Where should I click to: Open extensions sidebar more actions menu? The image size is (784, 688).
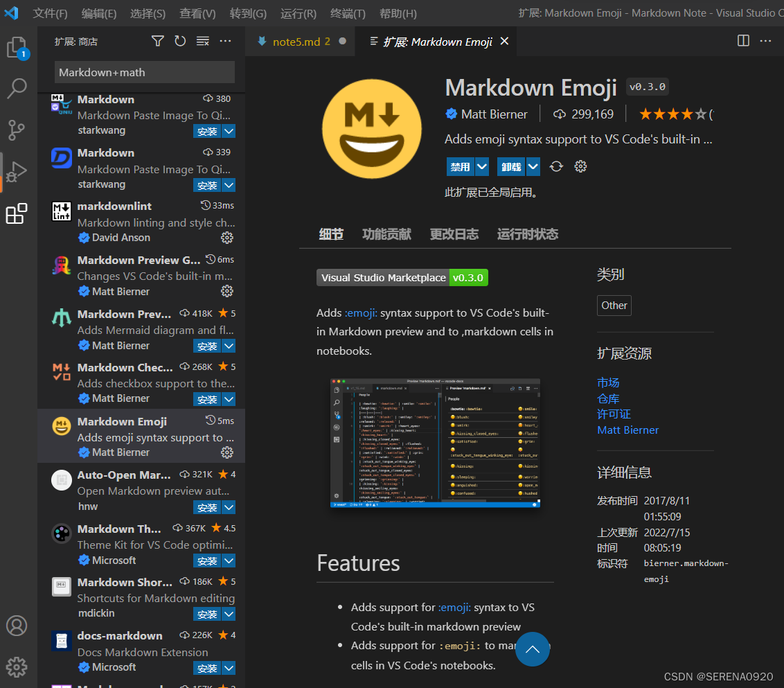[226, 41]
